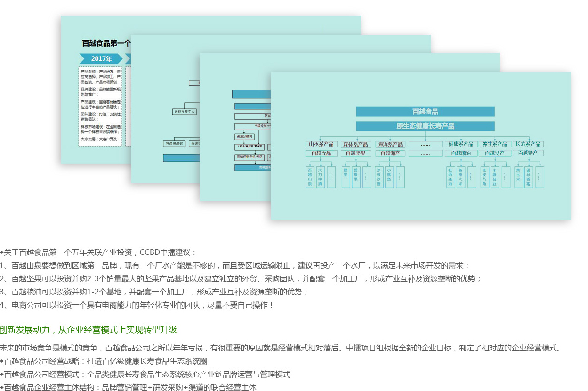The width and height of the screenshot is (588, 391).
Task: Click the 长寿系产品 box
Action: pos(528,144)
